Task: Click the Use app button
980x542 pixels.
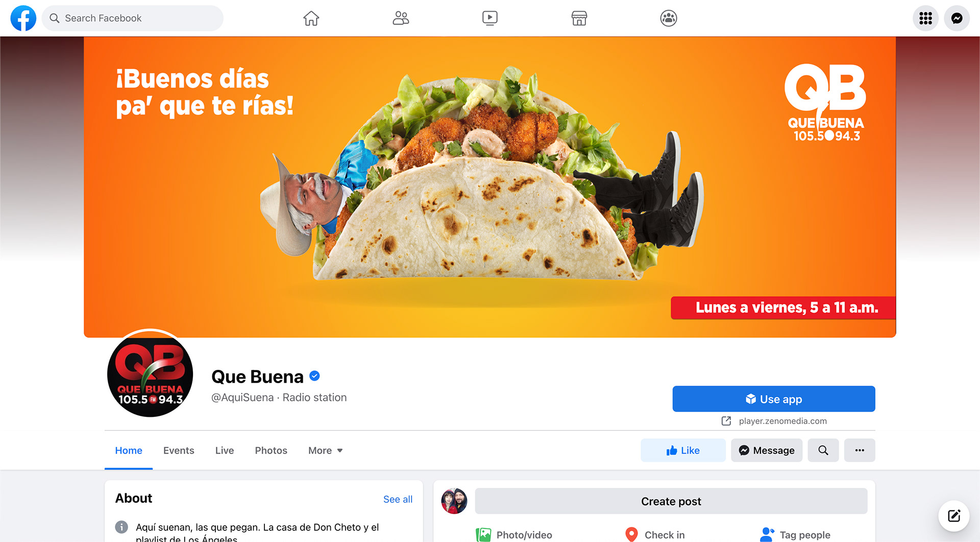Action: 774,399
